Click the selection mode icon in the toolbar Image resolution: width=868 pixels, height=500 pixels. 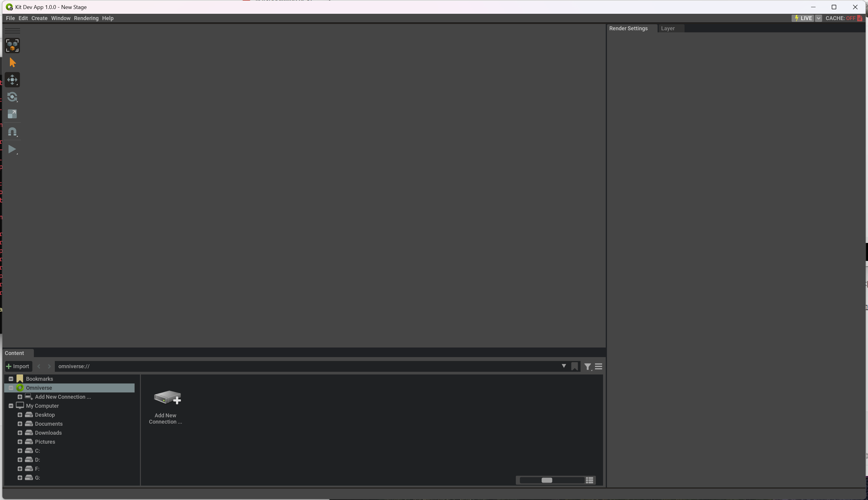click(x=12, y=46)
